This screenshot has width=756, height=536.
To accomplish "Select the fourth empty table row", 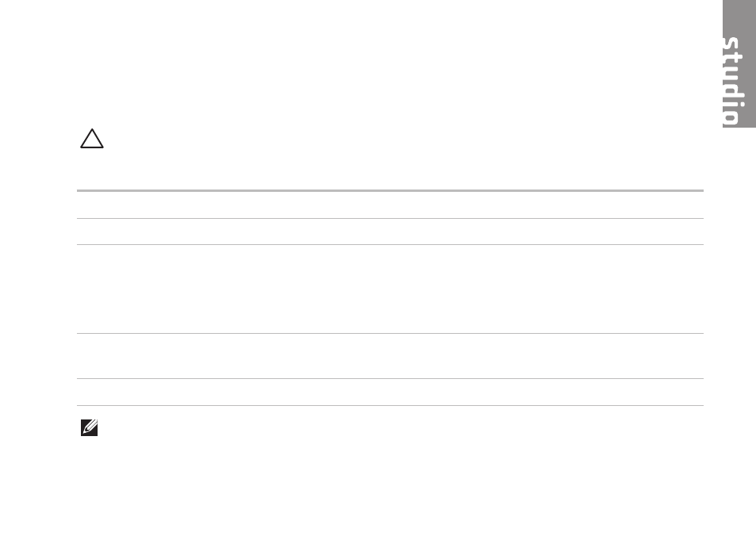I will pos(390,356).
